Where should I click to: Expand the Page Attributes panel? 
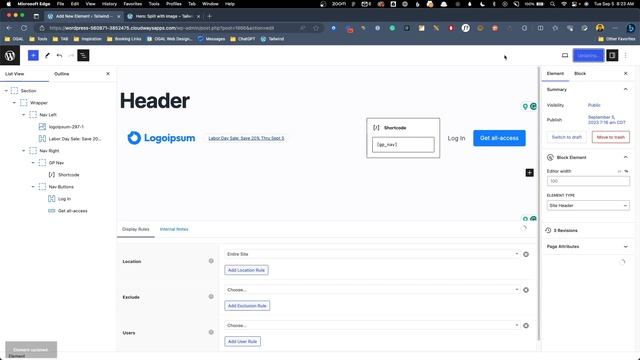click(x=626, y=247)
